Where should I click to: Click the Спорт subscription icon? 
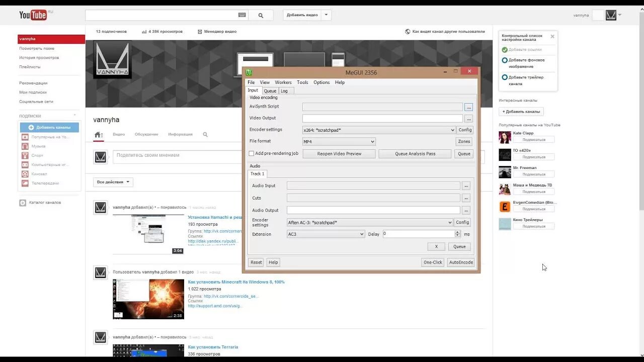pyautogui.click(x=25, y=155)
